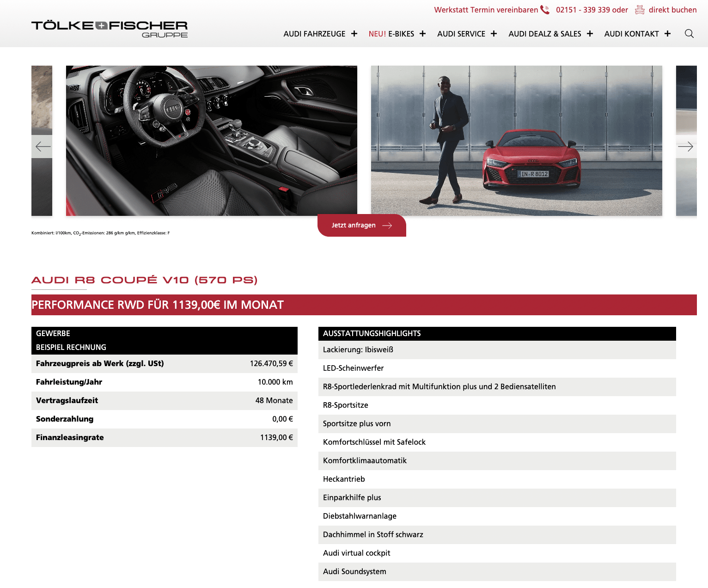Image resolution: width=708 pixels, height=588 pixels.
Task: Click the Fahrleistung/Jahr label
Action: coord(69,382)
